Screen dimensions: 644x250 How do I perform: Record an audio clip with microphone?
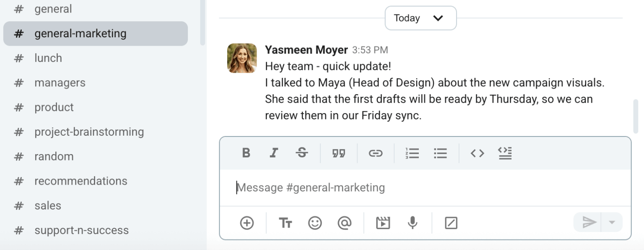coord(413,223)
